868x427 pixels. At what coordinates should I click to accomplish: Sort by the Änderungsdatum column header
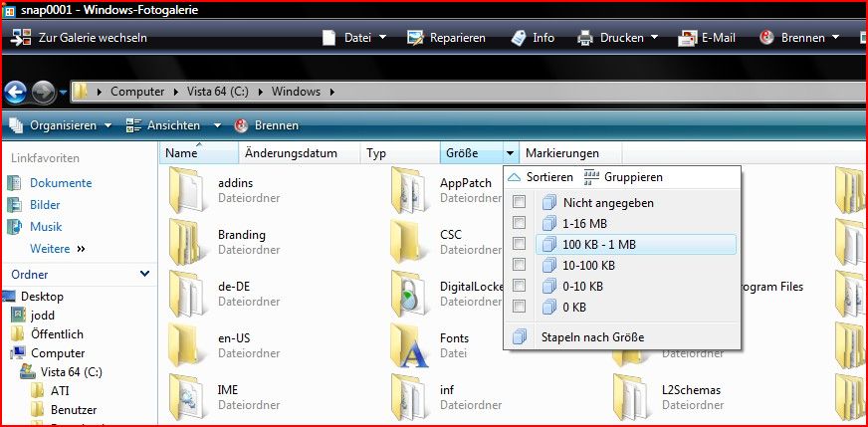[300, 153]
